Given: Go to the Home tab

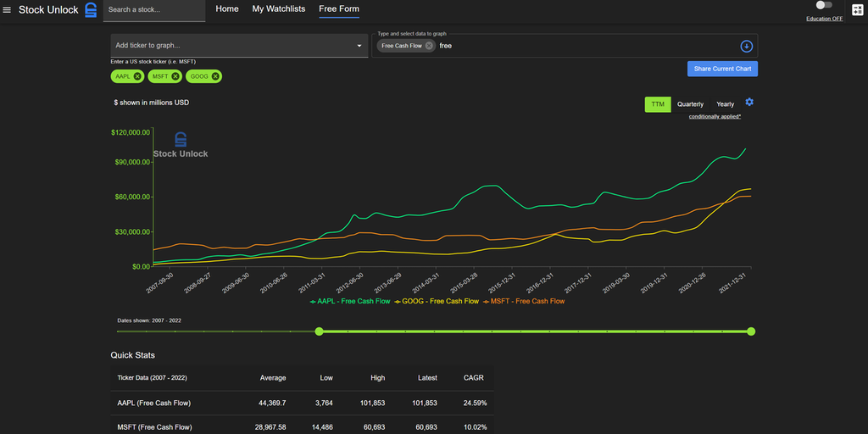Looking at the screenshot, I should 227,9.
